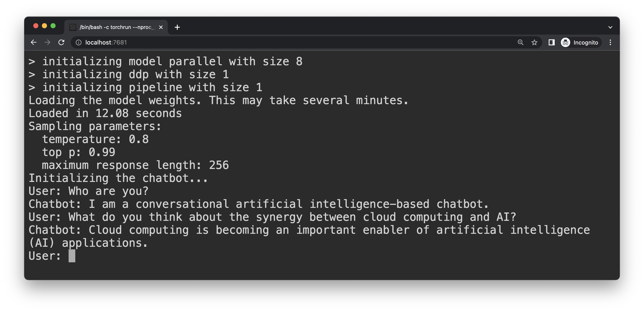The image size is (644, 312).
Task: Click the green fullscreen window button
Action: [53, 26]
